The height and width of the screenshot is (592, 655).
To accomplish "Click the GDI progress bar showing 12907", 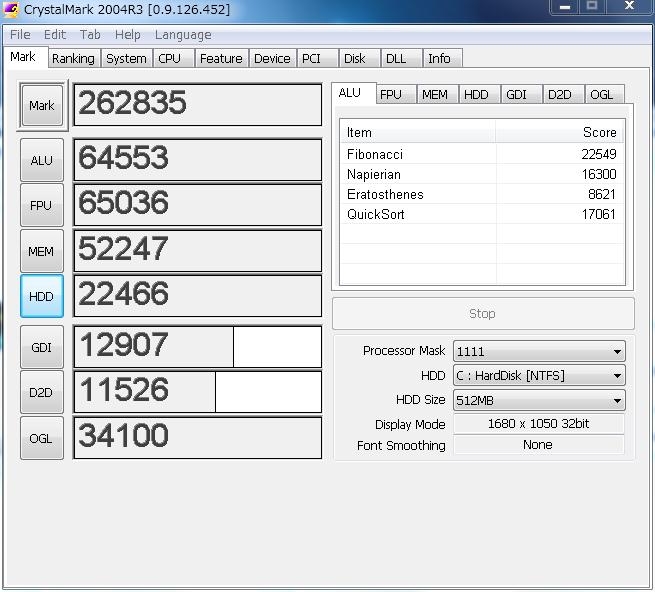I will tap(198, 347).
